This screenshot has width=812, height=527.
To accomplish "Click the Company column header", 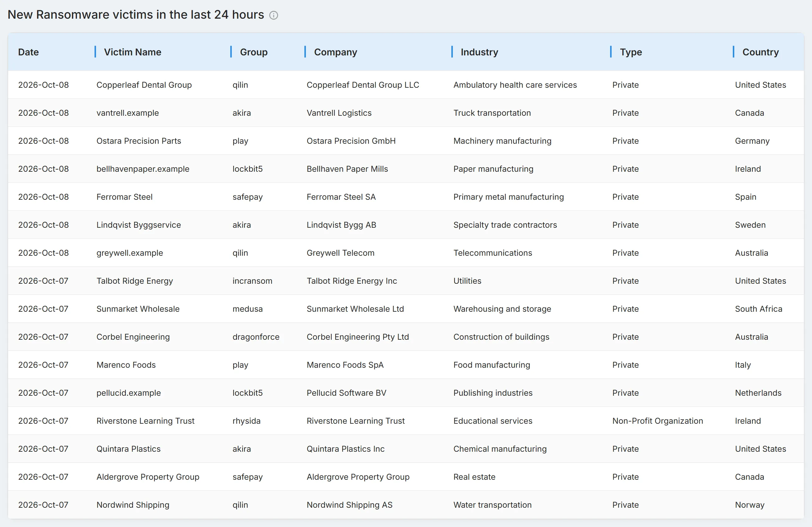I will click(x=335, y=52).
